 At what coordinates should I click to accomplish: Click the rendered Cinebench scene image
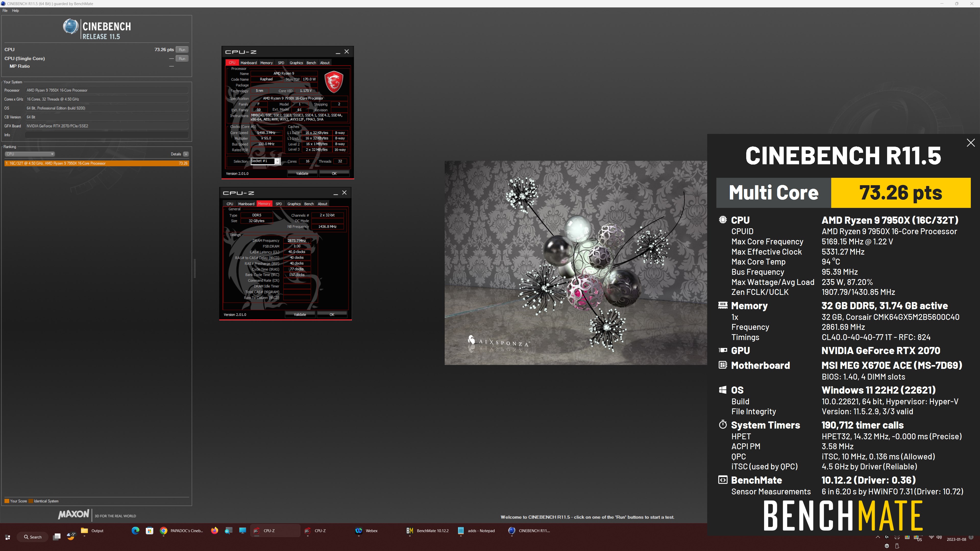pyautogui.click(x=575, y=263)
